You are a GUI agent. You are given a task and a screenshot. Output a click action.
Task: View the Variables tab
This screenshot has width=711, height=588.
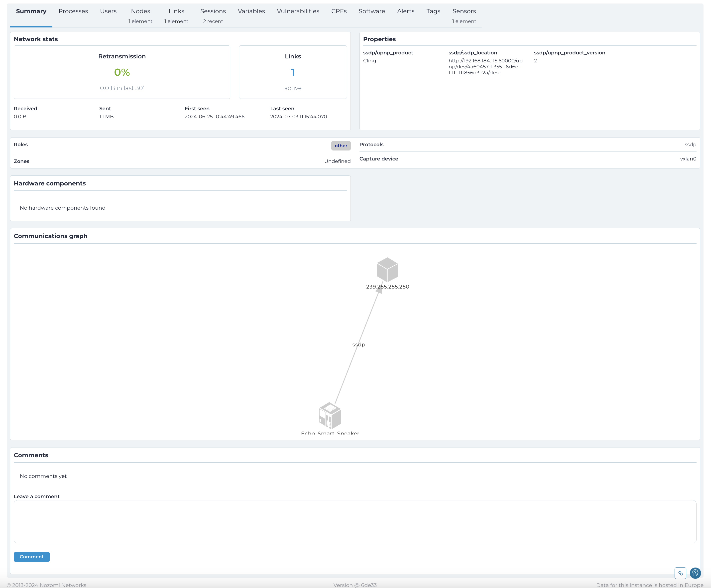[251, 11]
